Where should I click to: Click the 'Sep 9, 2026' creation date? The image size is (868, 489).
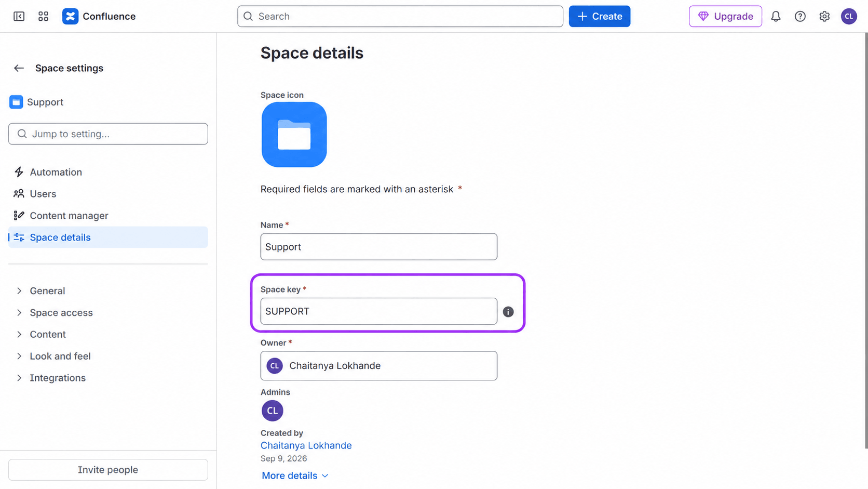pyautogui.click(x=284, y=458)
